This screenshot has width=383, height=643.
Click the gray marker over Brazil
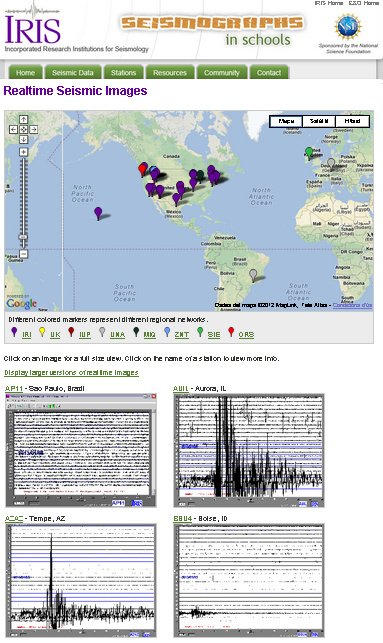[x=253, y=274]
